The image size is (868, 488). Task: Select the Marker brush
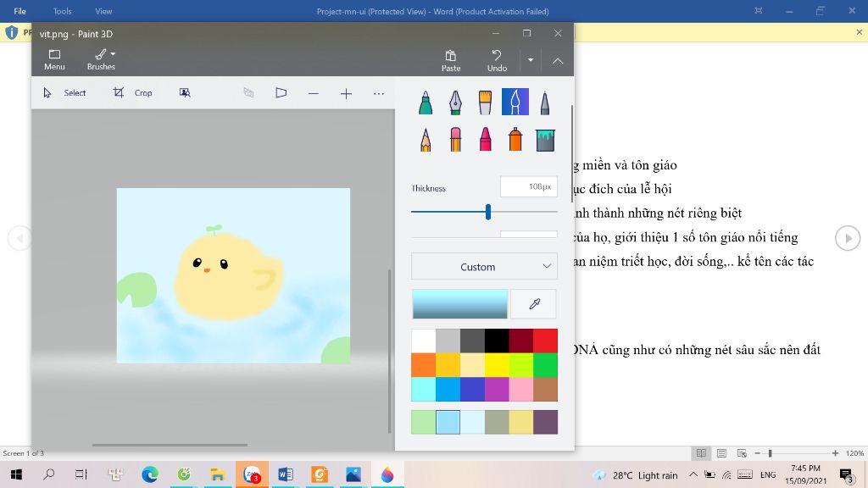pyautogui.click(x=426, y=103)
